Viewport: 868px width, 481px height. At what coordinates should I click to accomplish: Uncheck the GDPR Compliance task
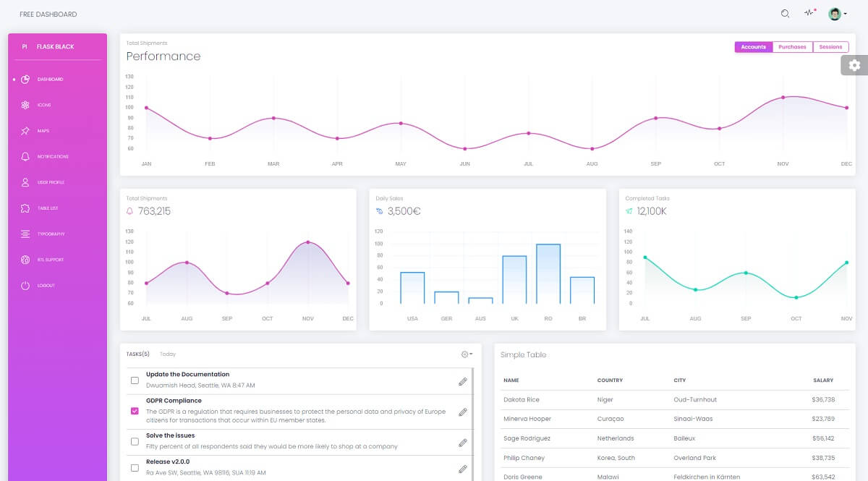tap(134, 410)
